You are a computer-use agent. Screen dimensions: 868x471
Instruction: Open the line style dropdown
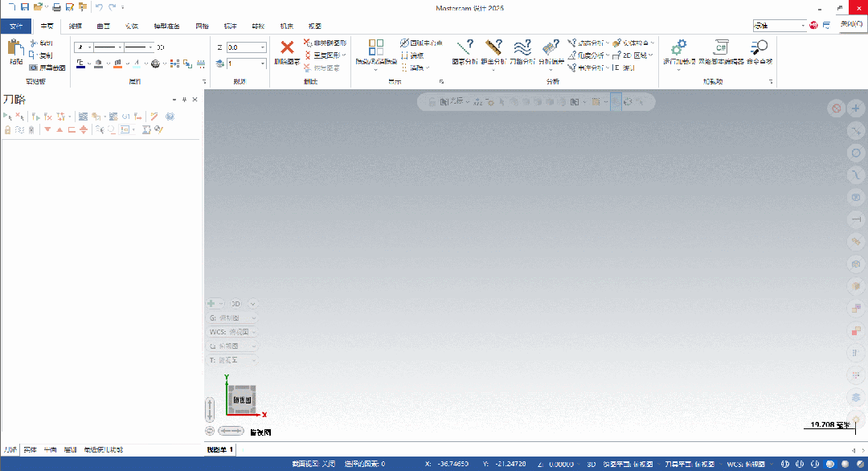pos(108,47)
